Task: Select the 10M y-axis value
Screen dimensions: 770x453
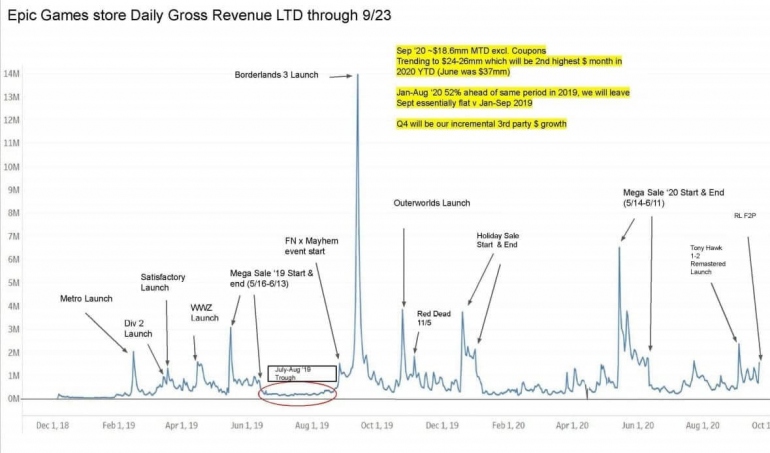Action: (11, 167)
